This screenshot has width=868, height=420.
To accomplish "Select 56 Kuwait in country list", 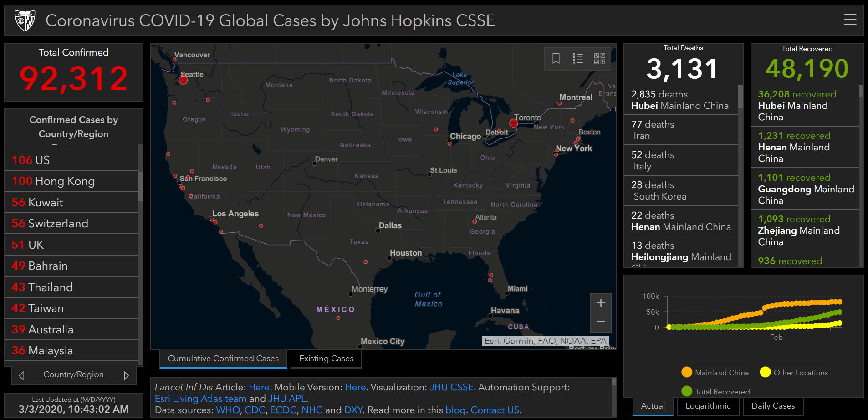I will pyautogui.click(x=71, y=202).
